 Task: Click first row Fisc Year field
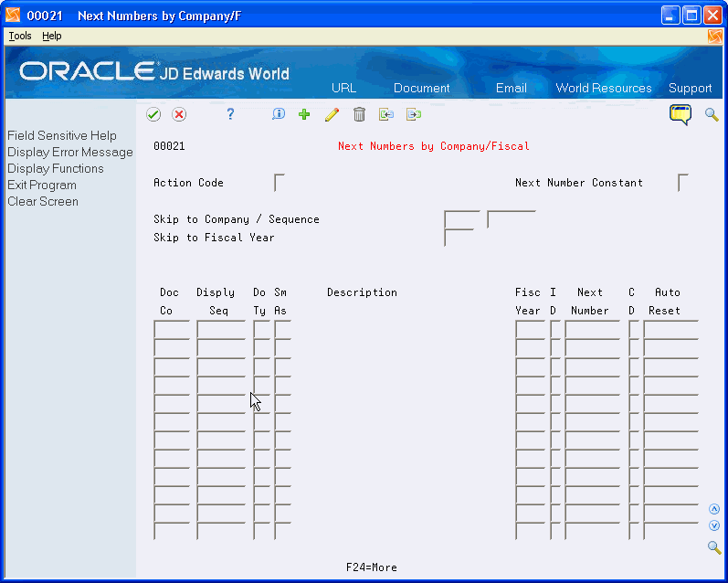(x=530, y=329)
